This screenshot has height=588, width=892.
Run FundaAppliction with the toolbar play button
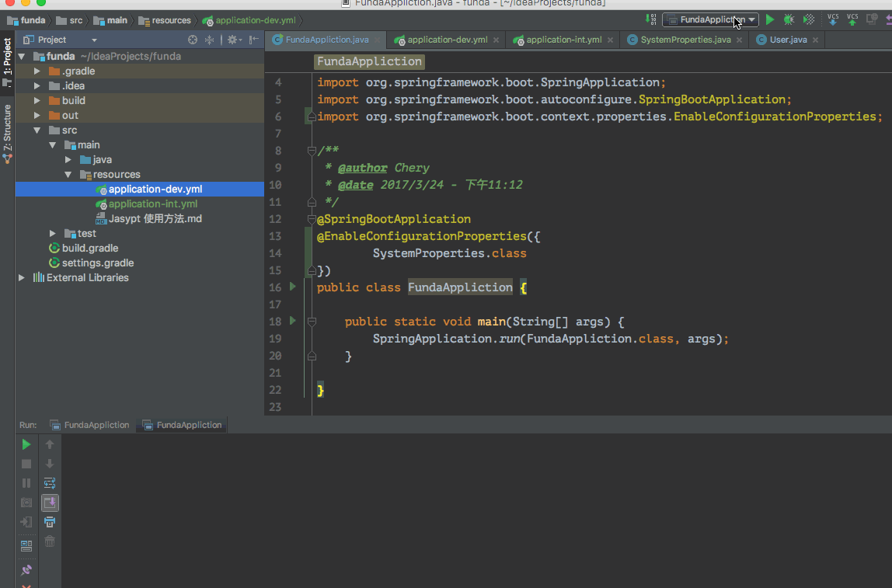(770, 20)
